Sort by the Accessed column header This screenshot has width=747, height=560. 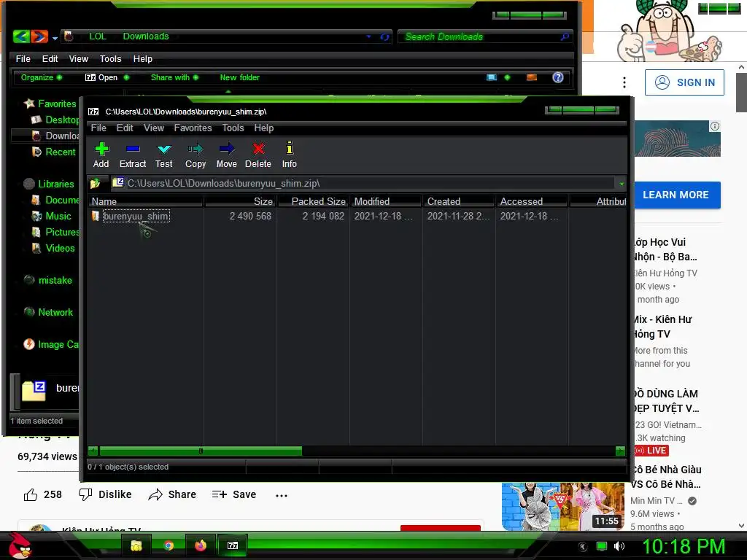(x=532, y=201)
